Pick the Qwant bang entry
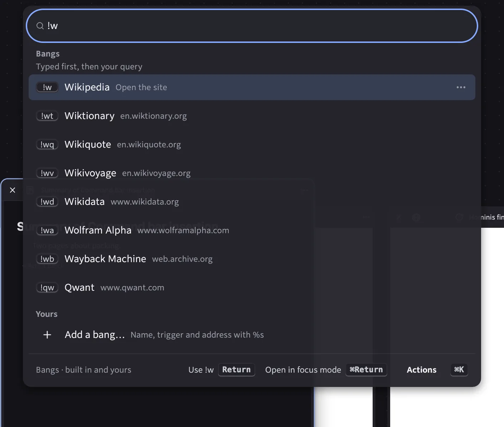 (252, 288)
